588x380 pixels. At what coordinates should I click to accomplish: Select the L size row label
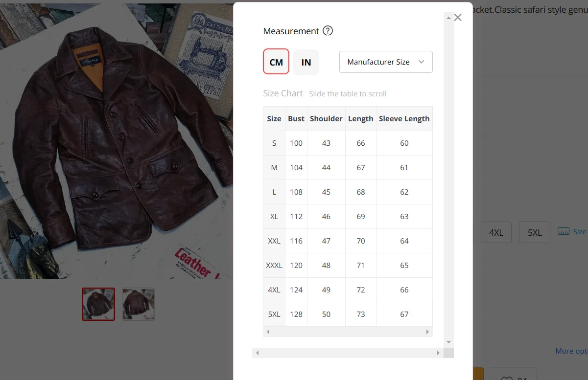tap(274, 192)
